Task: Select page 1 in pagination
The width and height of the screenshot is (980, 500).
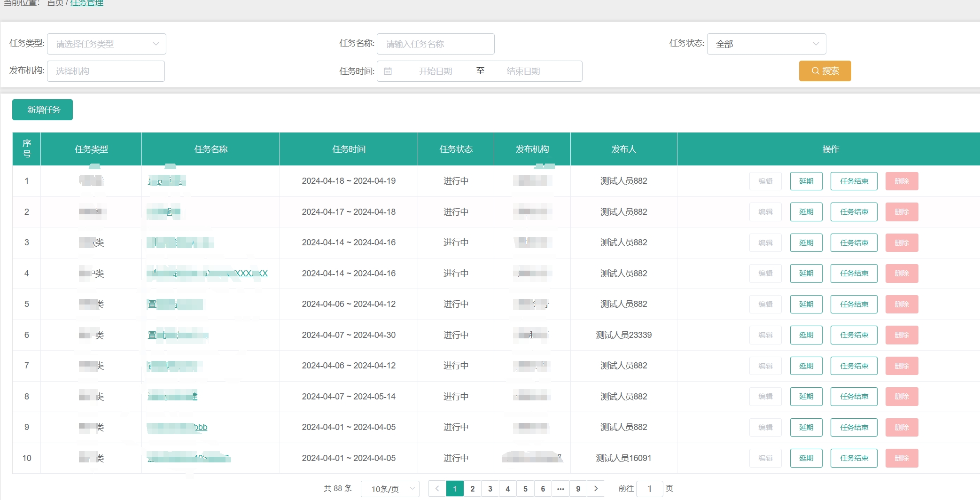Action: pos(455,489)
